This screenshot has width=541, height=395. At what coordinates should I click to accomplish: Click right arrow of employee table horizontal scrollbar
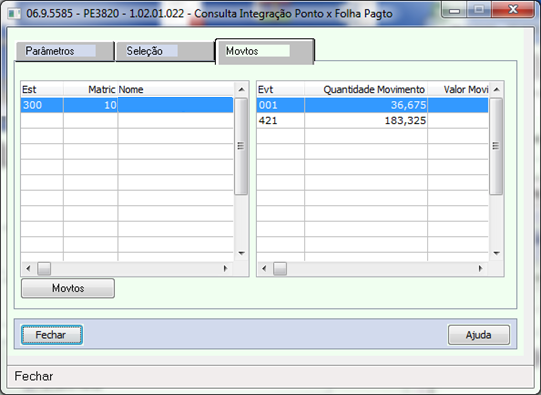coord(226,268)
